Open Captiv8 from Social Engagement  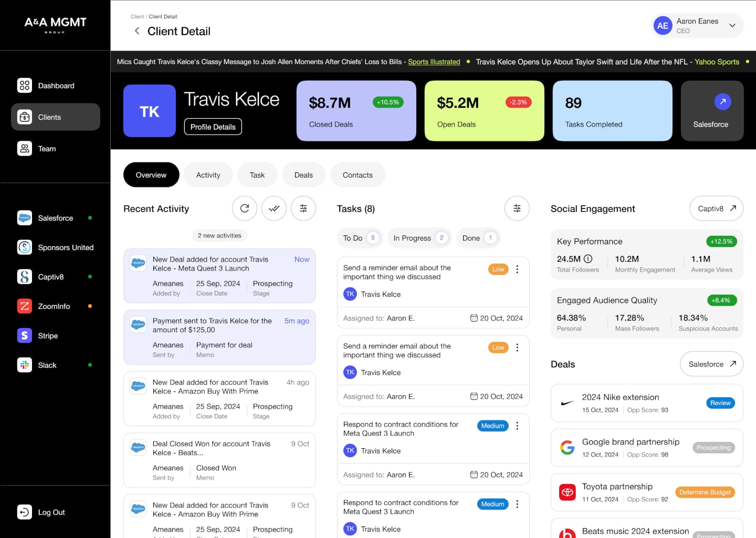pos(717,209)
